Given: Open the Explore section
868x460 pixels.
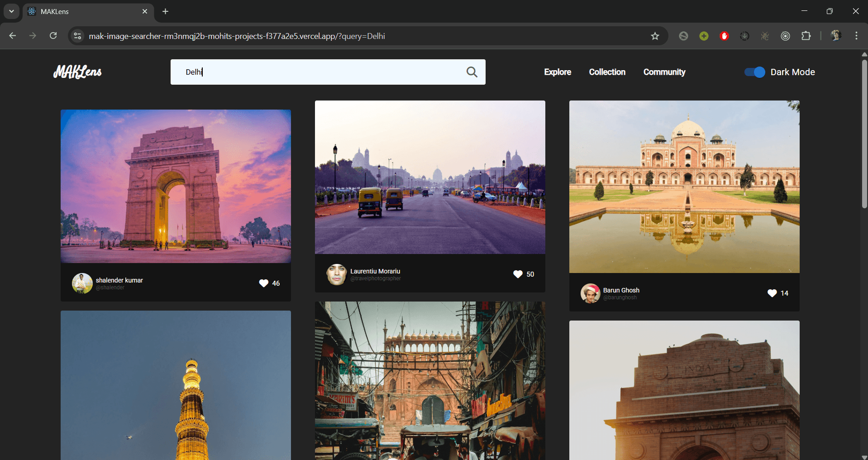Looking at the screenshot, I should pyautogui.click(x=557, y=72).
